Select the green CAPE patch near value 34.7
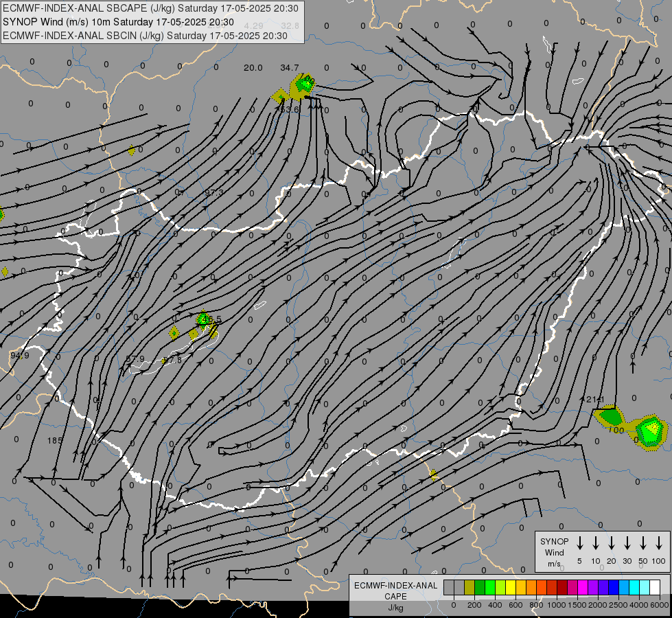The image size is (672, 618). click(x=305, y=83)
